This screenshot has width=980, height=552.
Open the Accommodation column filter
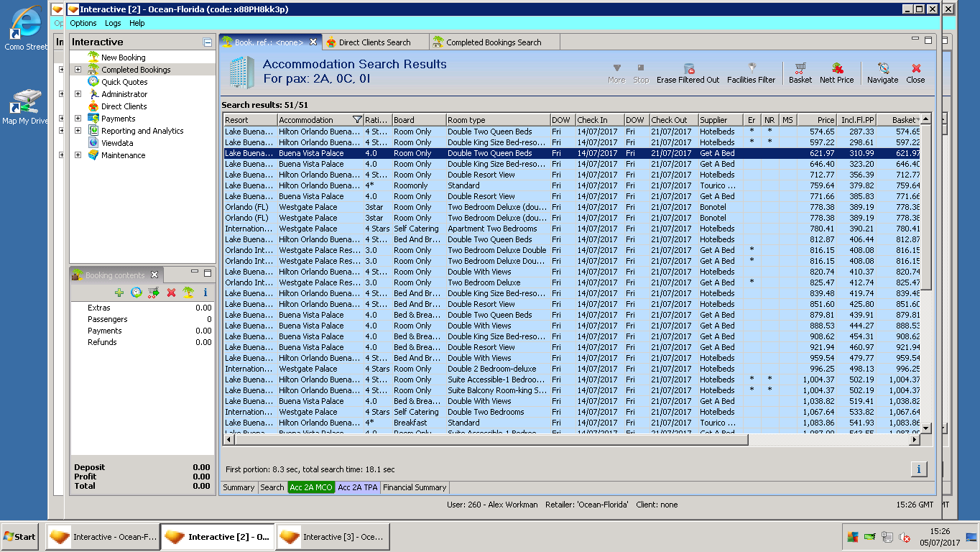pyautogui.click(x=357, y=120)
